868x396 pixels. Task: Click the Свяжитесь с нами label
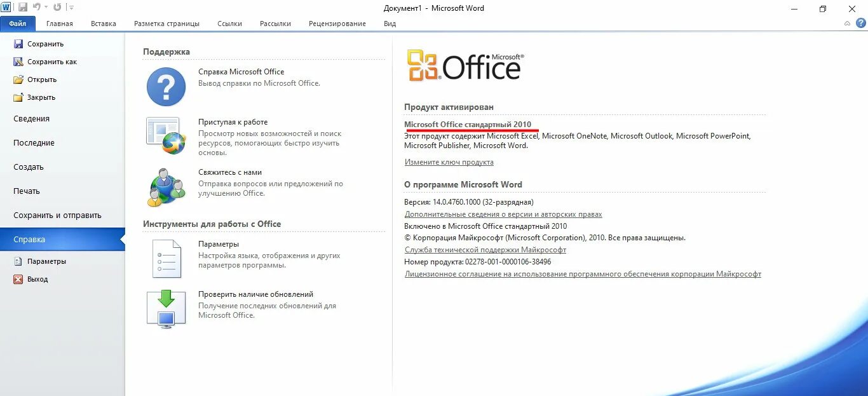[x=230, y=172]
